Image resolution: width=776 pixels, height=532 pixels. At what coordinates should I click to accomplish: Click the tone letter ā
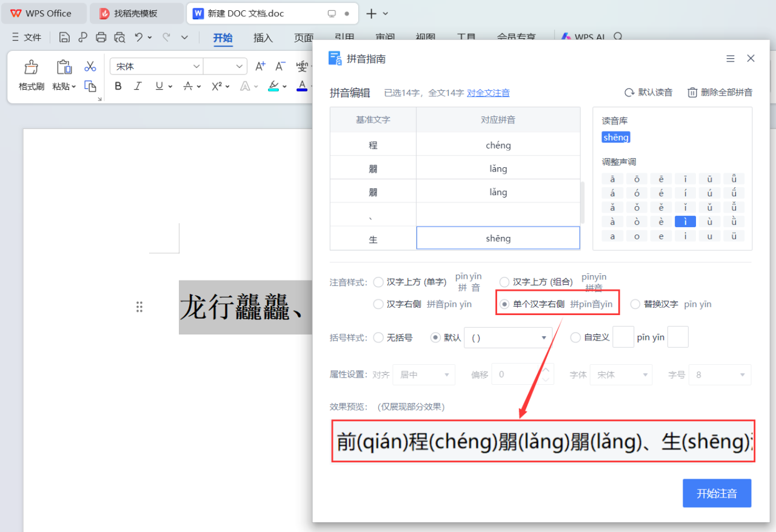(612, 179)
